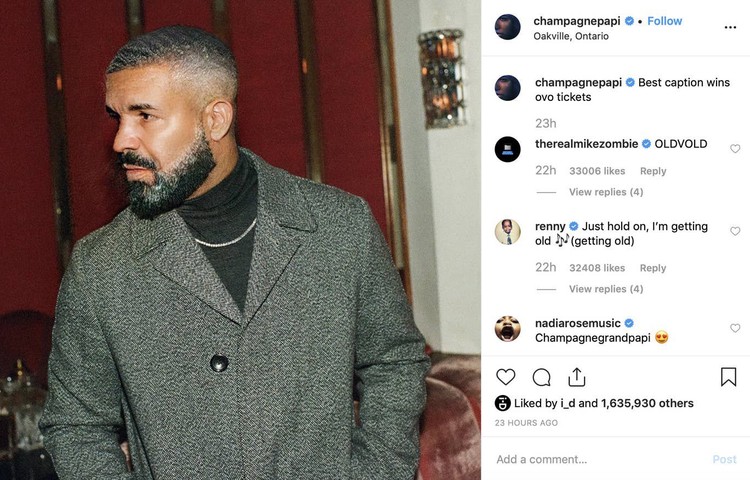
Task: Like nadiarosemusic's comment heart
Action: click(x=735, y=328)
